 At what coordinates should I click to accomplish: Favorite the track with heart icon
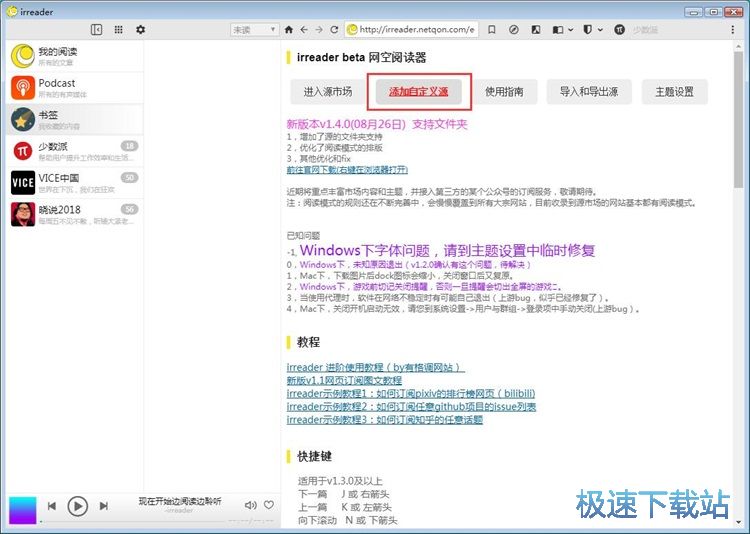(x=269, y=505)
